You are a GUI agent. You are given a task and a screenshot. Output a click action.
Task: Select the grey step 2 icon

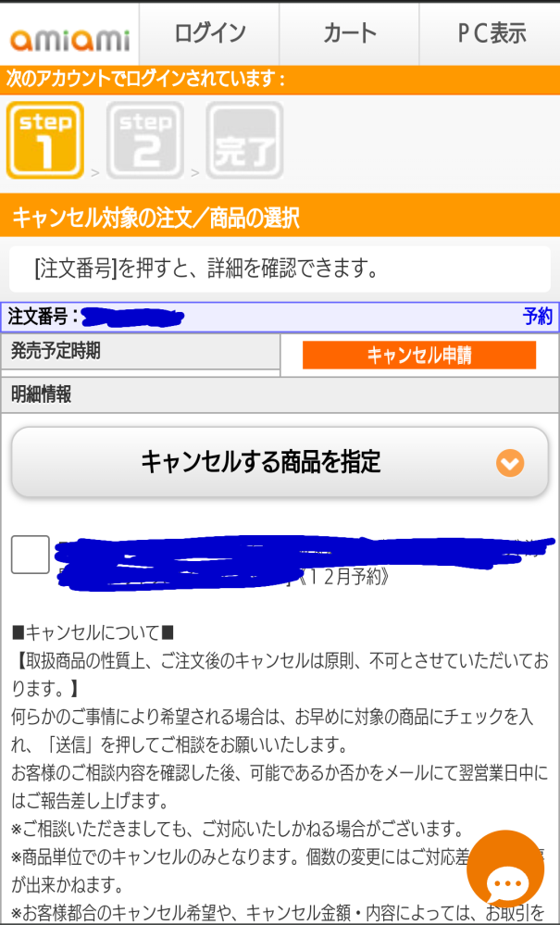(x=145, y=141)
